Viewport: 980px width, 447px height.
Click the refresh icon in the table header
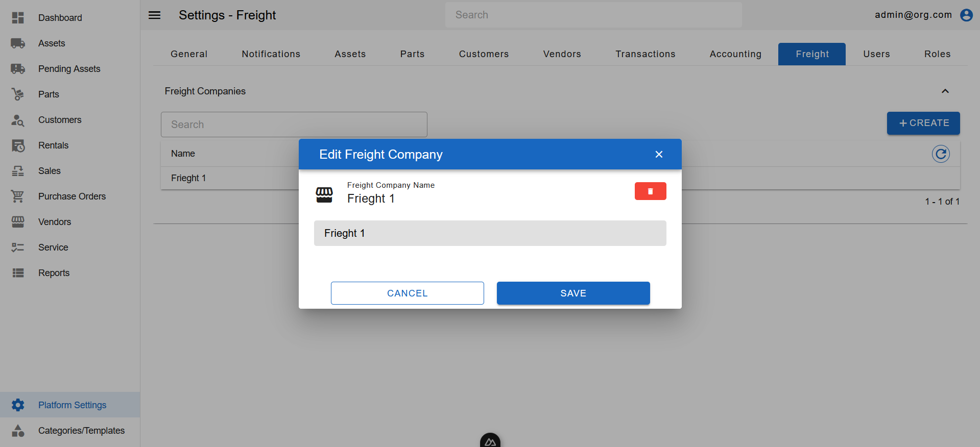pos(941,154)
